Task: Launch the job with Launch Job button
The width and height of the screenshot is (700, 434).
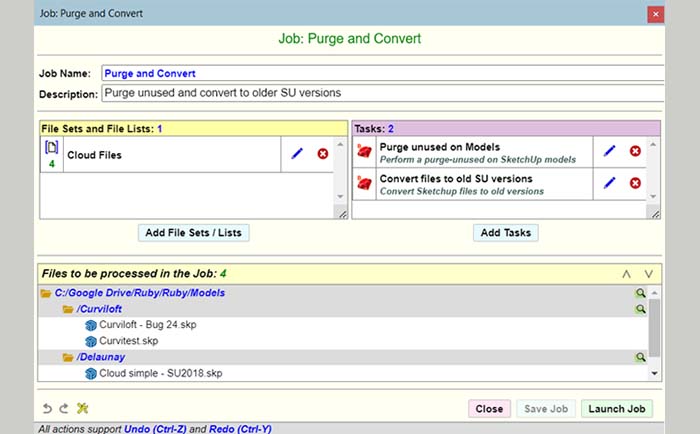Action: (x=617, y=409)
